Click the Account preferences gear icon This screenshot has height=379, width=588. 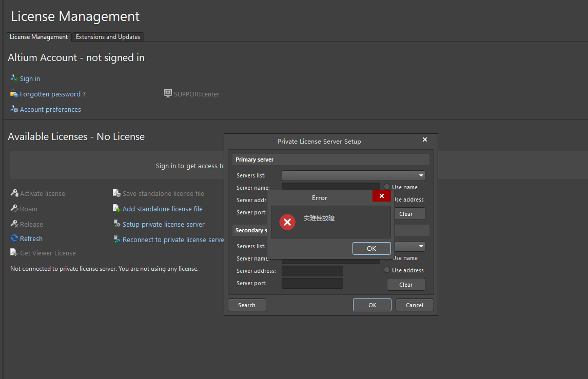[x=14, y=109]
